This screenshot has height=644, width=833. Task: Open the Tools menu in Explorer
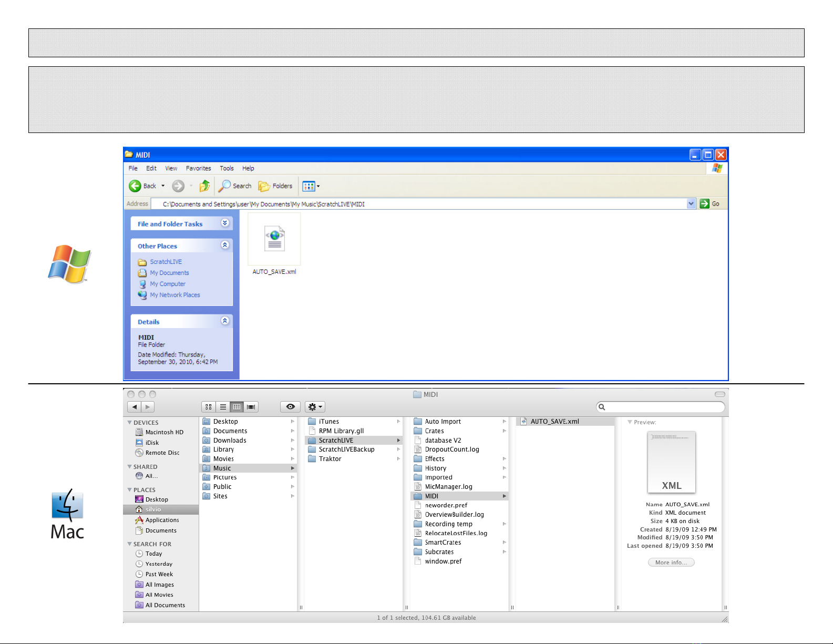coord(227,168)
